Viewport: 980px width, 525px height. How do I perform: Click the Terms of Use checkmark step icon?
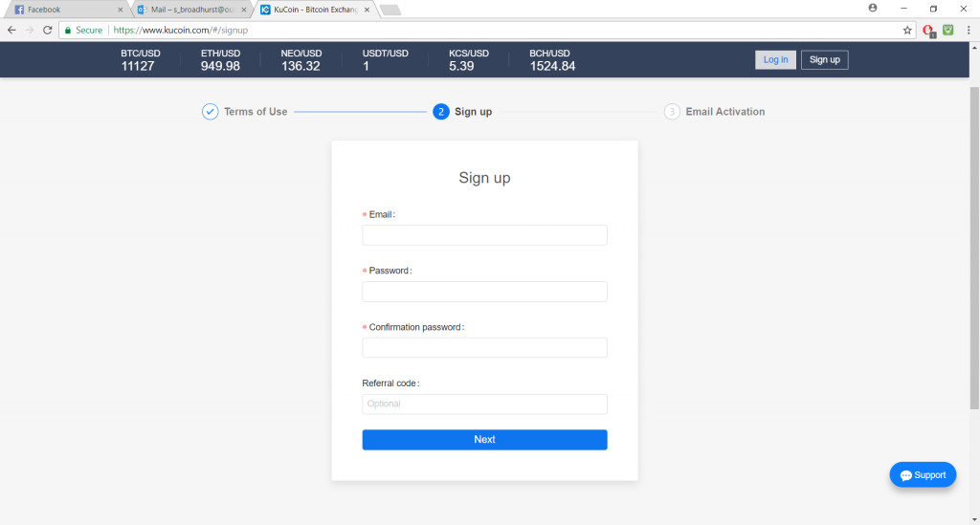[210, 112]
